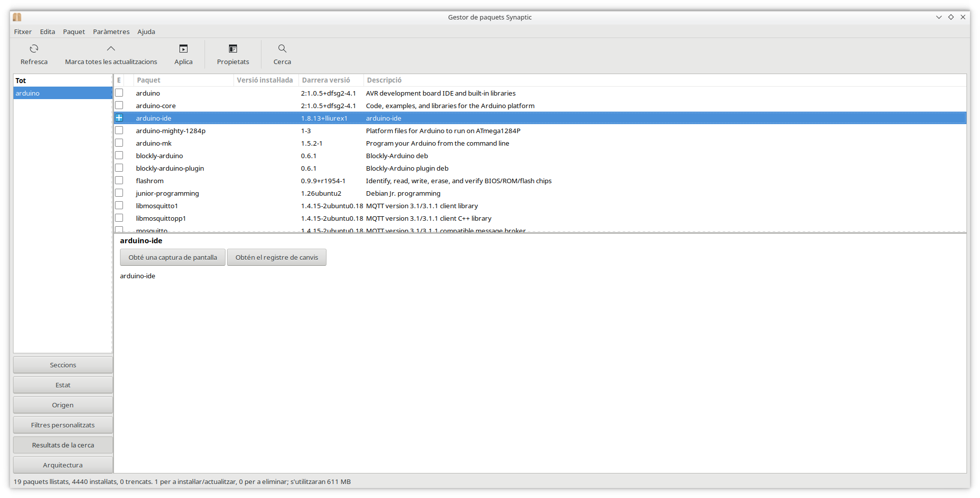Click the window title bar restore diamond icon
This screenshot has height=498, width=980.
(x=951, y=17)
